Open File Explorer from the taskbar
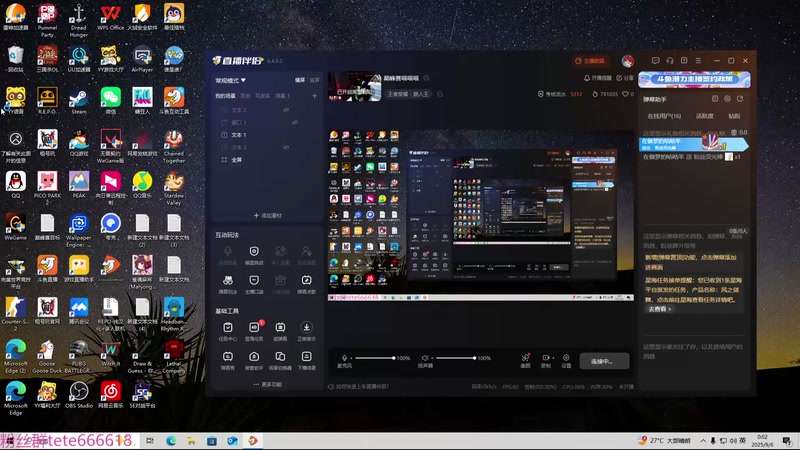Screen dimensions: 800x450 pyautogui.click(x=191, y=441)
